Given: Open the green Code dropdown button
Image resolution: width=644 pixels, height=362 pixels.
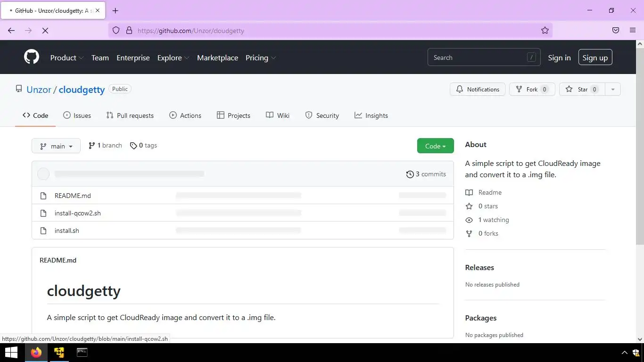Looking at the screenshot, I should coord(436,146).
